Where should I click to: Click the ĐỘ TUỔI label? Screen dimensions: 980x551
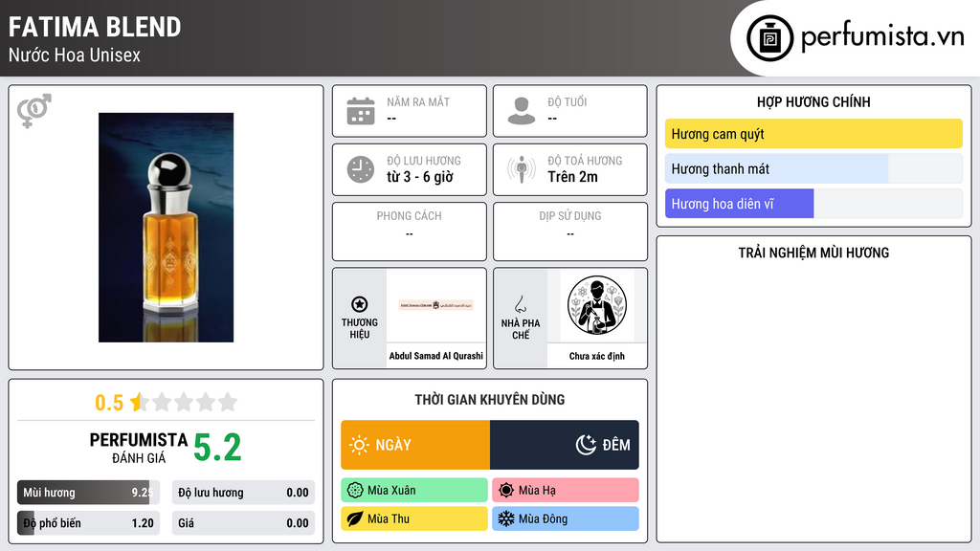568,101
